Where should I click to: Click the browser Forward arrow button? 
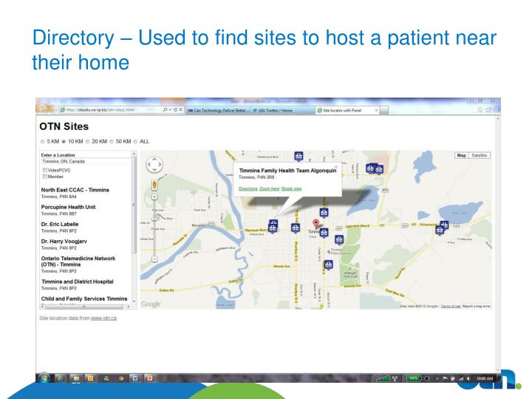pos(52,109)
